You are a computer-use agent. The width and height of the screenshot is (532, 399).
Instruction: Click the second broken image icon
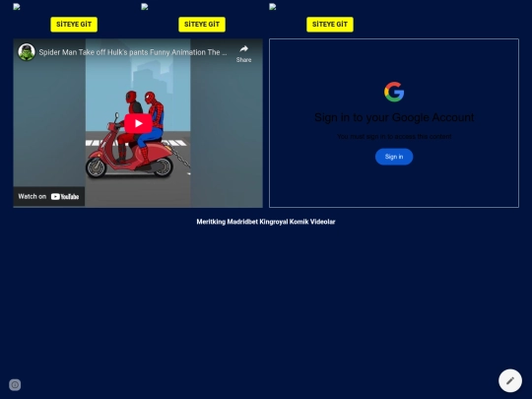pos(145,7)
